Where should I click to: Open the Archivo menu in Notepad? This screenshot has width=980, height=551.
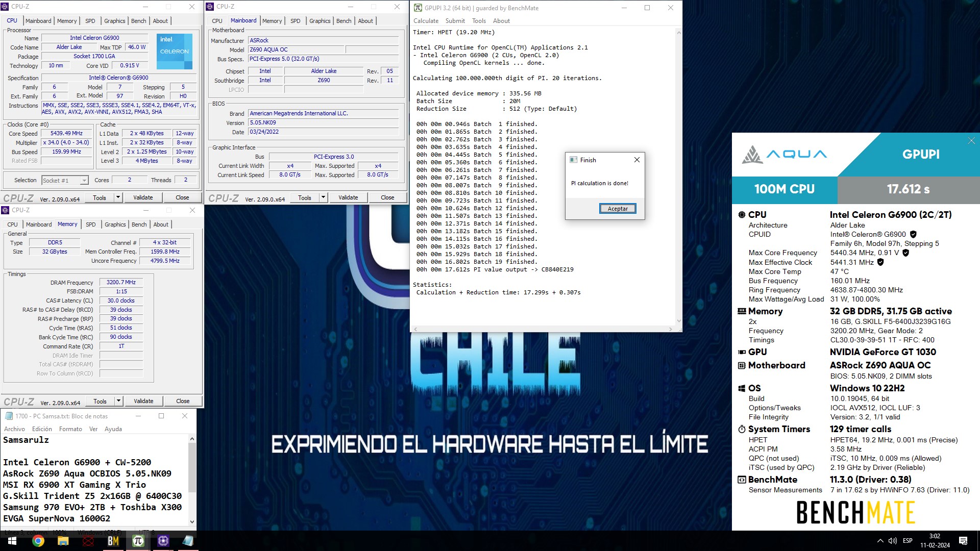click(x=14, y=429)
